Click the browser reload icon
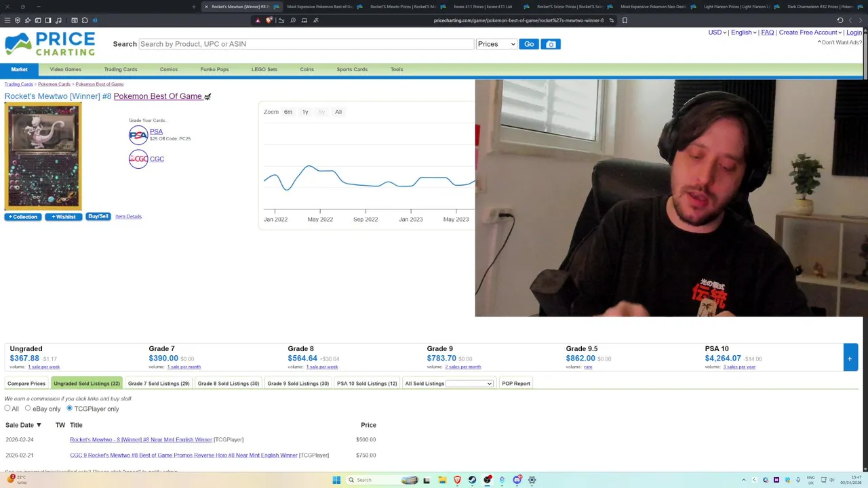Viewport: 868px width, 488px height. [x=840, y=20]
